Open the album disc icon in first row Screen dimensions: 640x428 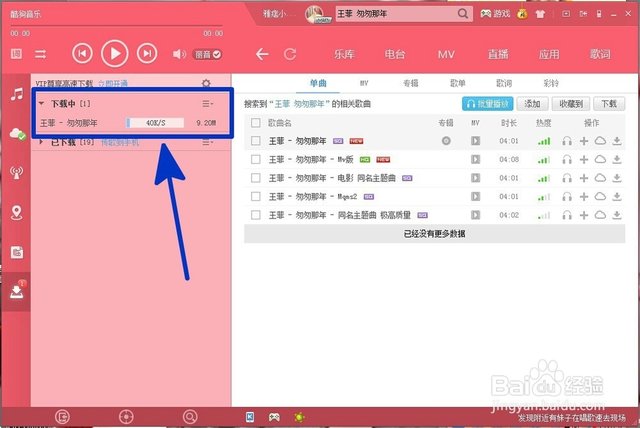click(446, 141)
